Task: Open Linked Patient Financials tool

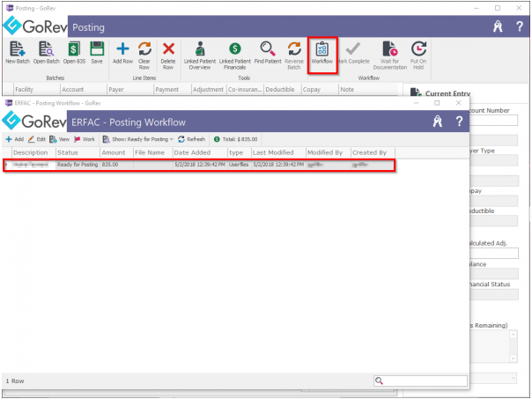Action: [x=235, y=48]
